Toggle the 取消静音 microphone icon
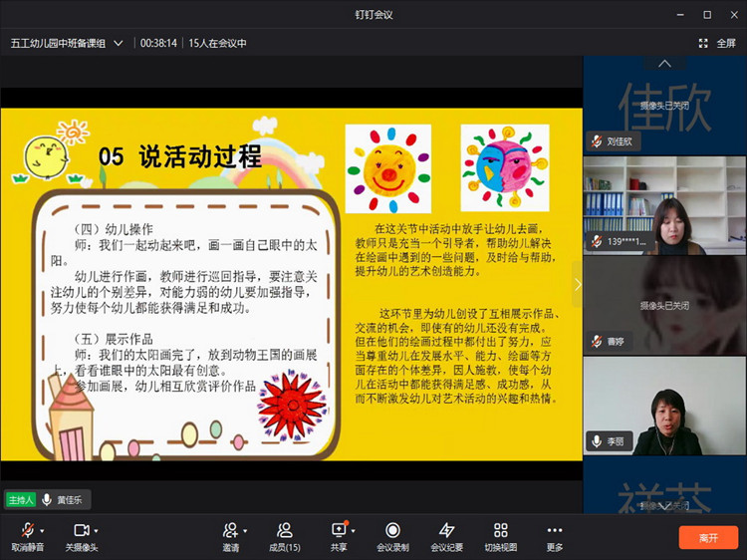The width and height of the screenshot is (747, 560). coord(28,530)
